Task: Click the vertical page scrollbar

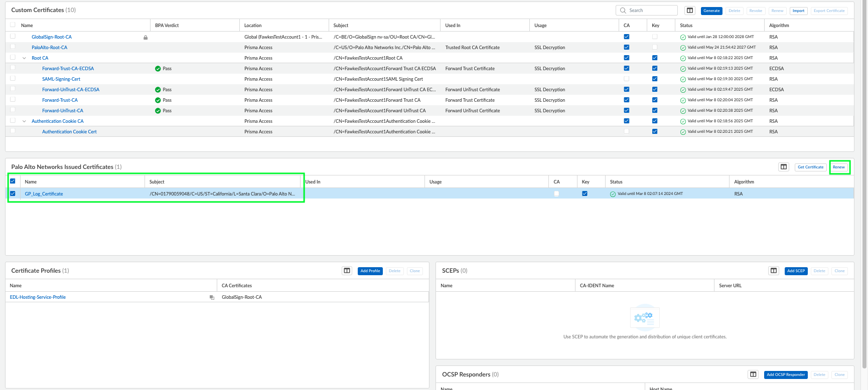Action: [x=864, y=150]
